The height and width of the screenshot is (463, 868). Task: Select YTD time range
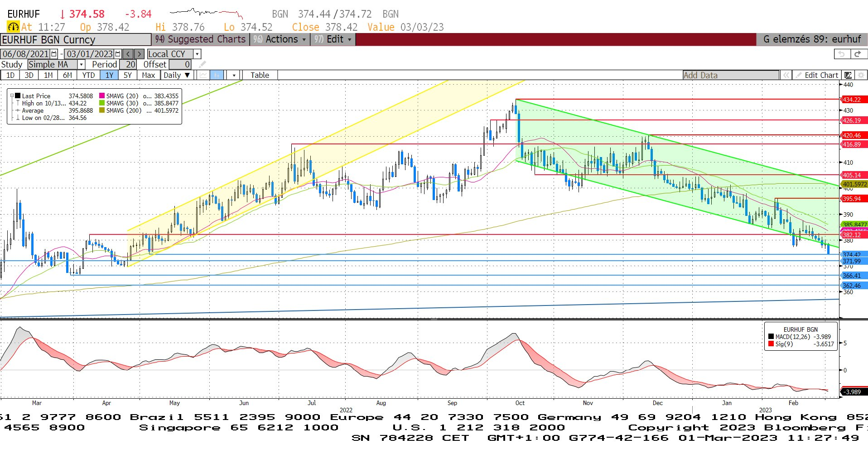(x=88, y=75)
